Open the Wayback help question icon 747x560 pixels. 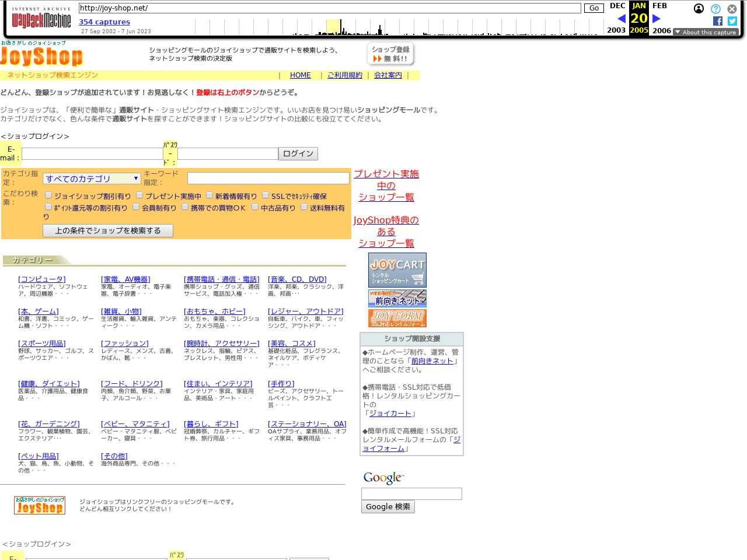click(x=715, y=9)
